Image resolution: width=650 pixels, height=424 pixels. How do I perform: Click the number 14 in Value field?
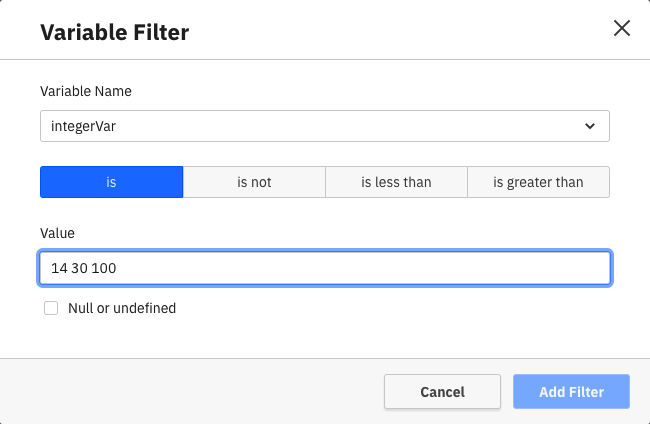pyautogui.click(x=59, y=269)
